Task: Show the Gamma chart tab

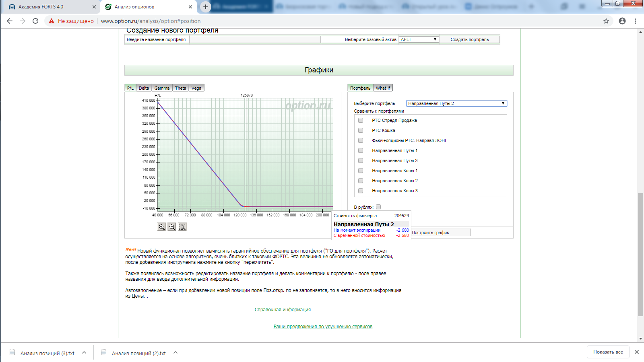Action: point(162,88)
